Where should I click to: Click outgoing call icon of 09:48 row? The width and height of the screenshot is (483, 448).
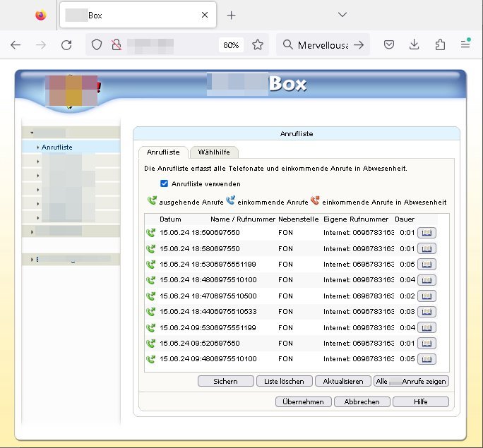pos(151,359)
